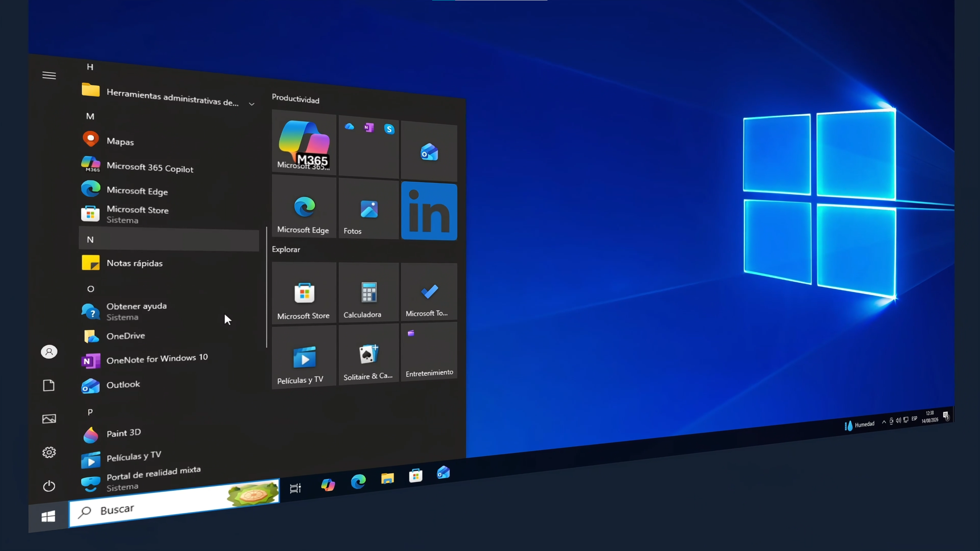Click the Outlook icon on the taskbar

pyautogui.click(x=443, y=473)
